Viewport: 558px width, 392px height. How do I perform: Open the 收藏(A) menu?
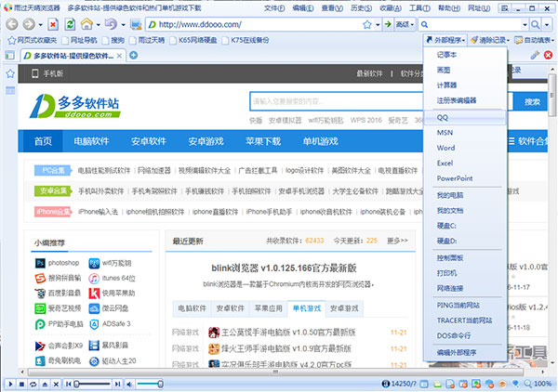click(391, 7)
